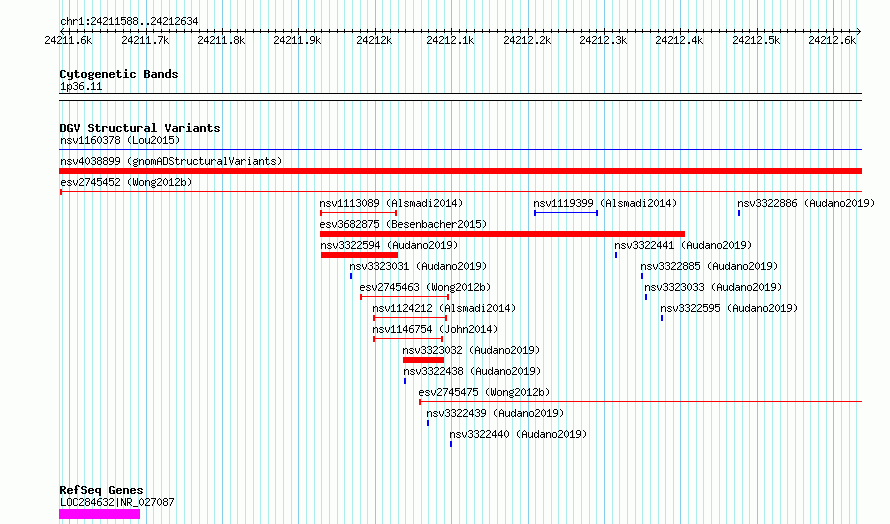Click the LOC284632|NR_027087 gene label
This screenshot has width=890, height=524.
[117, 502]
